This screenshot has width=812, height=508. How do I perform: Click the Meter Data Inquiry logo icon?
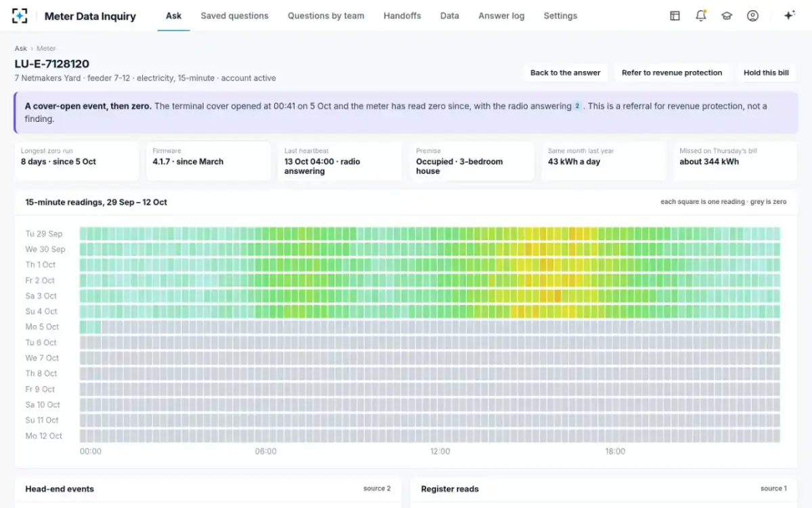point(20,16)
